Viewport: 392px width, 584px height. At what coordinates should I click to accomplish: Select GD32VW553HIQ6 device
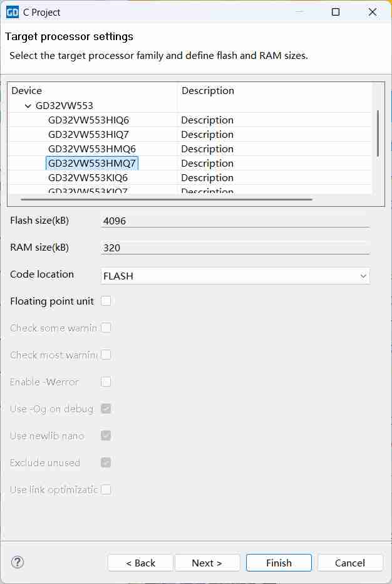point(88,120)
